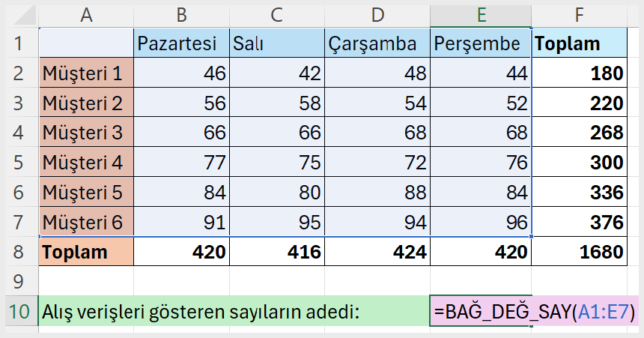Click the Toplam column header cell in F1
644x338 pixels.
(x=579, y=43)
